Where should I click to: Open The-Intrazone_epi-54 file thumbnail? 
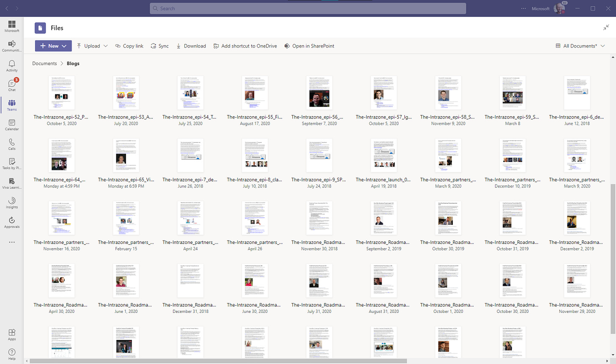pos(190,93)
